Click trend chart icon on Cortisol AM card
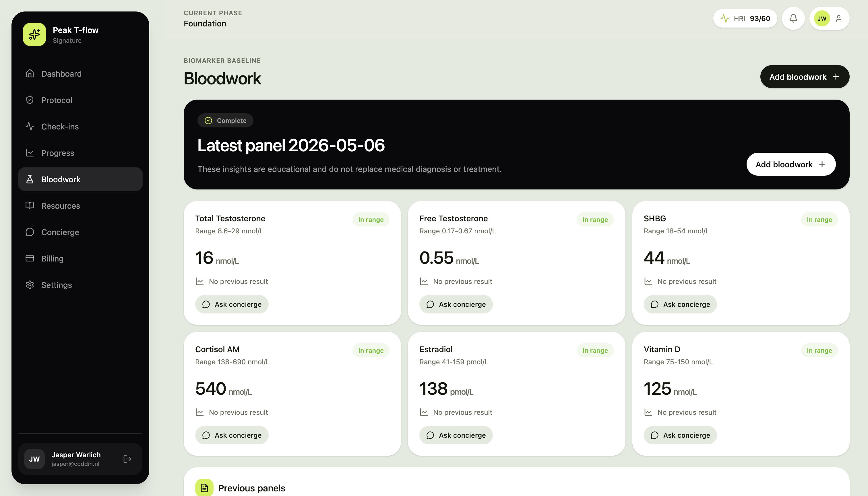The image size is (868, 496). [199, 412]
